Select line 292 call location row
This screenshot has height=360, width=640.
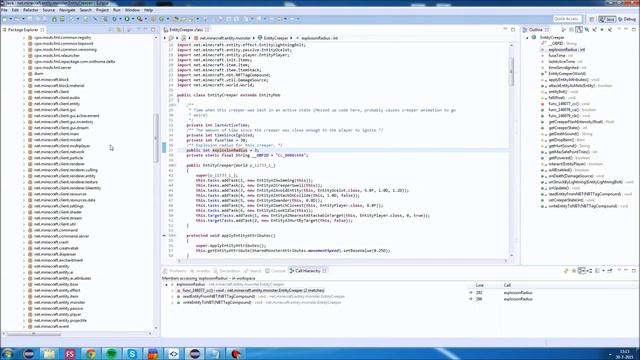pyautogui.click(x=553, y=293)
